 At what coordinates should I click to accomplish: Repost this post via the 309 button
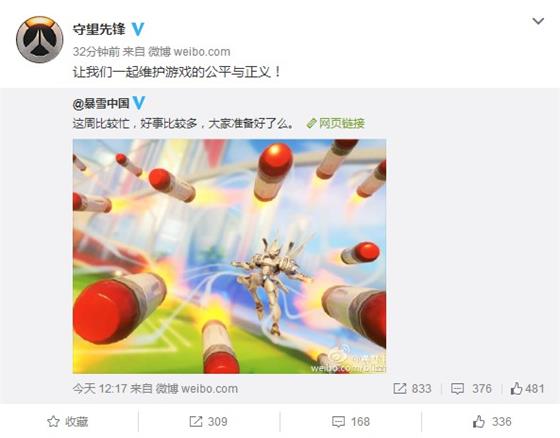coord(208,422)
